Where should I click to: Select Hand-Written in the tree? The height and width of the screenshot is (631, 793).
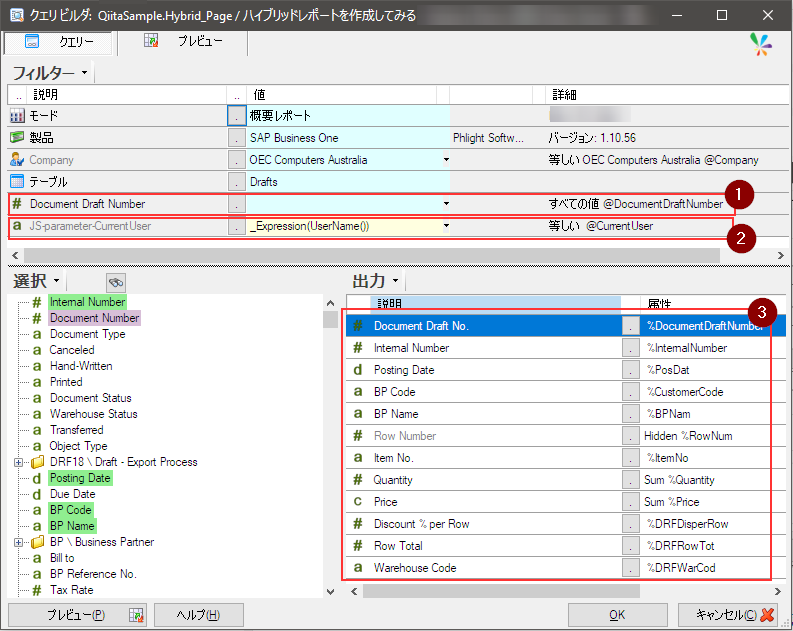point(81,366)
